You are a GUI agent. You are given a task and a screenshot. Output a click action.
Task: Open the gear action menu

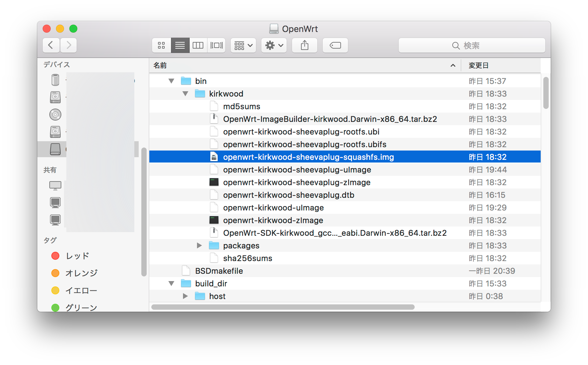(x=274, y=45)
